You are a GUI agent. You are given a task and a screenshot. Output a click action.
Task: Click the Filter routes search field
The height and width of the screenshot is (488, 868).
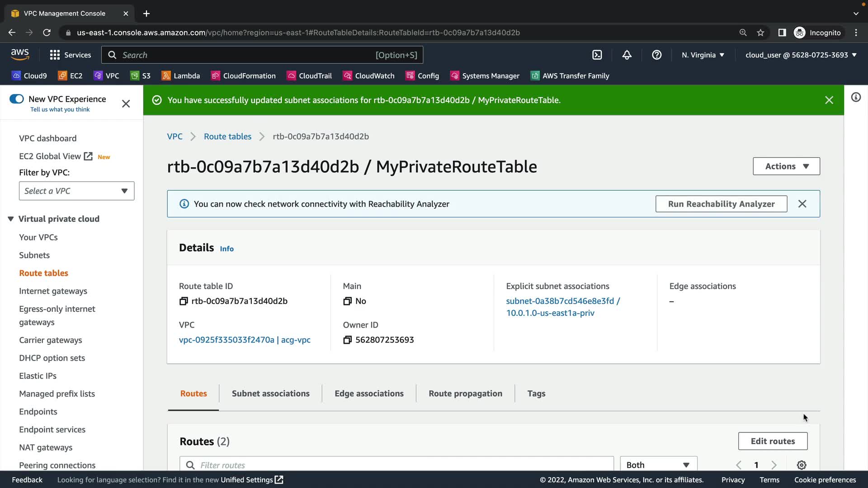coord(398,465)
